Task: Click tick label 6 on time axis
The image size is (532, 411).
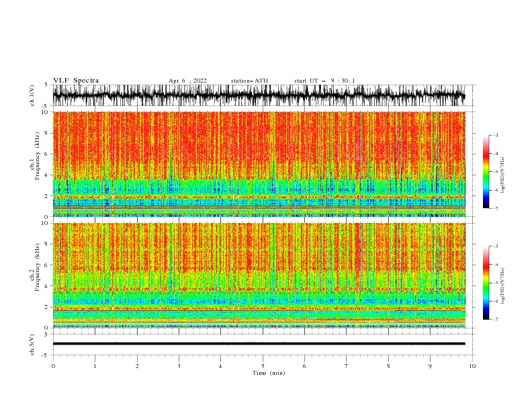Action: 304,366
